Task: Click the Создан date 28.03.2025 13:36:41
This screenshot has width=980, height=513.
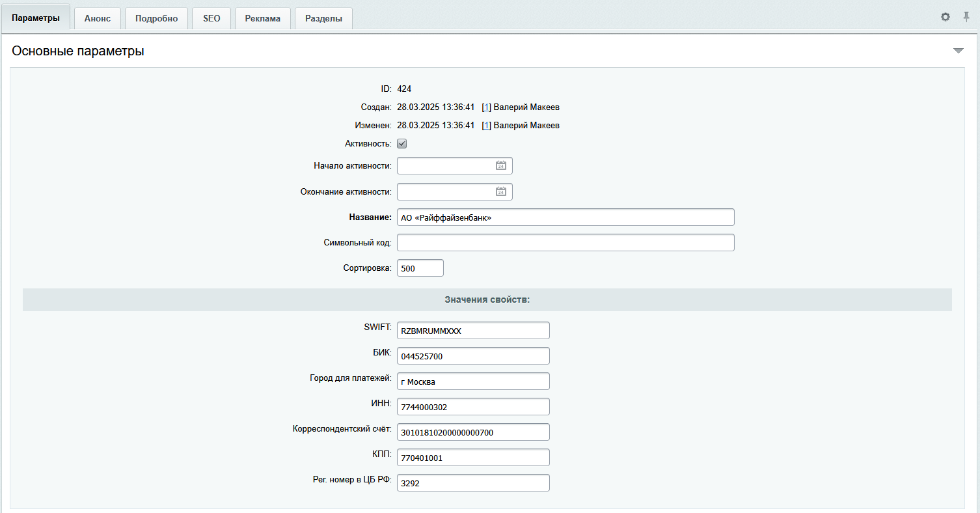Action: point(436,107)
